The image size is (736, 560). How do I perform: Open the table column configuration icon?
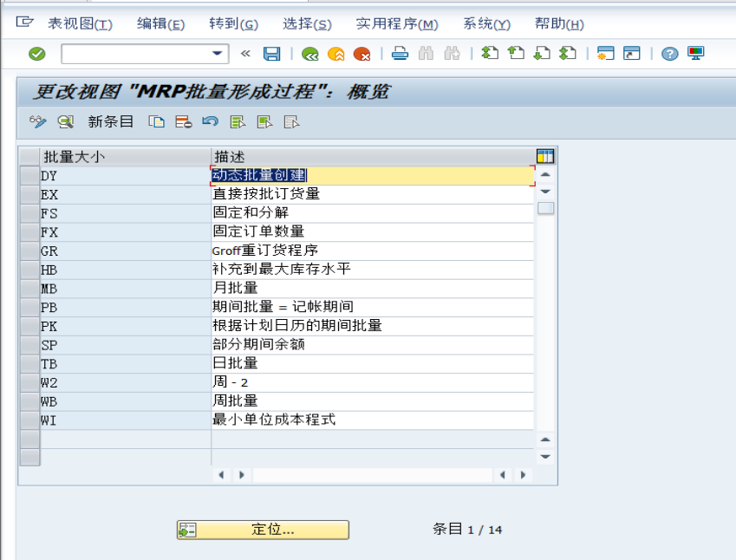[545, 153]
